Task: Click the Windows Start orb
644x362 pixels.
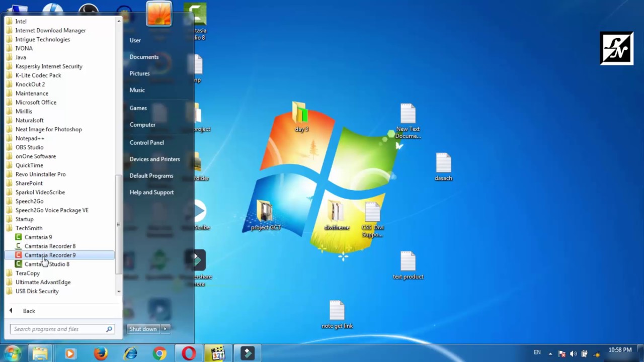Action: (12, 353)
